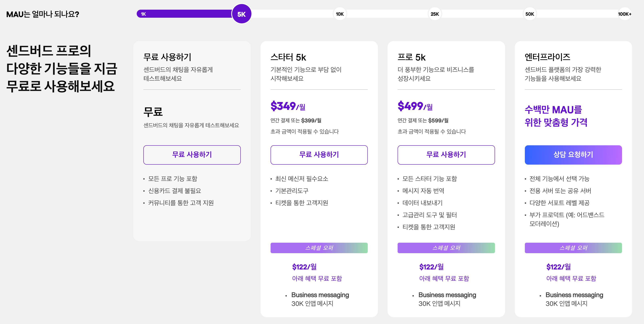
Task: Click the 5K MAU slider handle
Action: tap(241, 14)
